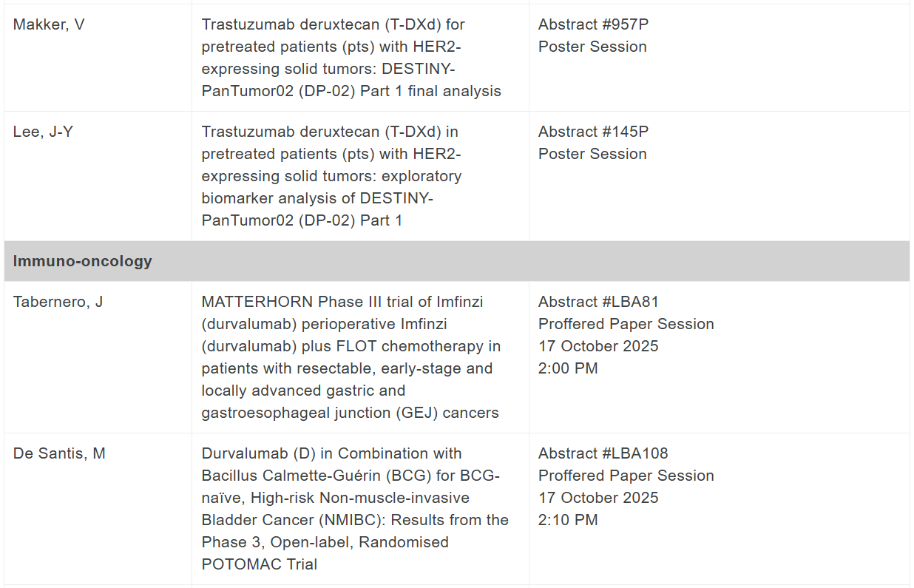Click author name De Santis, M
The height and width of the screenshot is (588, 914).
click(59, 453)
